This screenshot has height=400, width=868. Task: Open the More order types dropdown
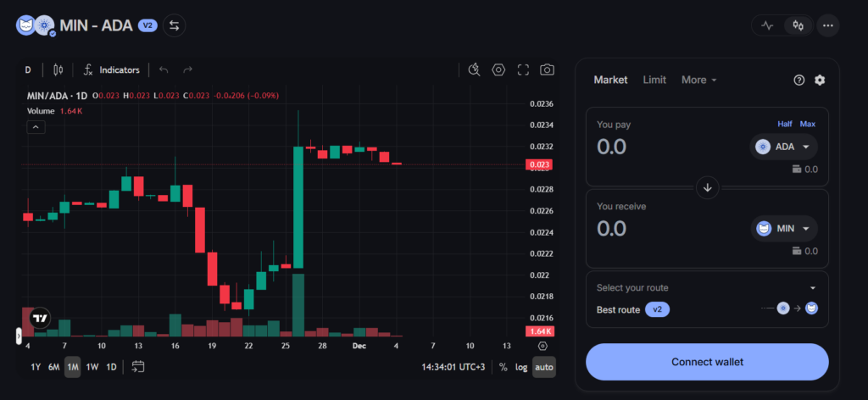pos(699,80)
